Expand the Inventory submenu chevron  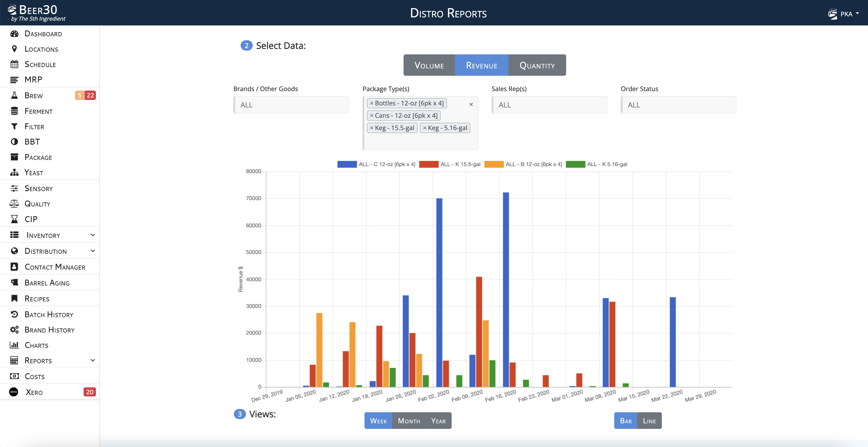(93, 235)
